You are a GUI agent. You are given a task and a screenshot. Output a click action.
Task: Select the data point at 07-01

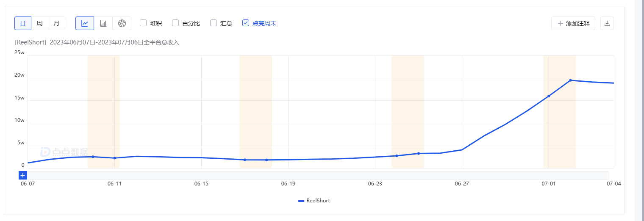click(x=549, y=96)
